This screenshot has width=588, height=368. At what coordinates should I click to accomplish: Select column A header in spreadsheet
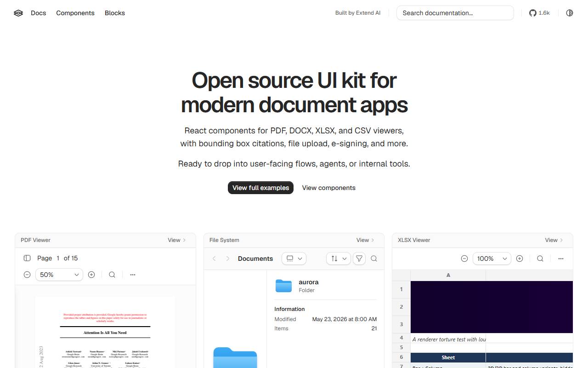(x=448, y=275)
